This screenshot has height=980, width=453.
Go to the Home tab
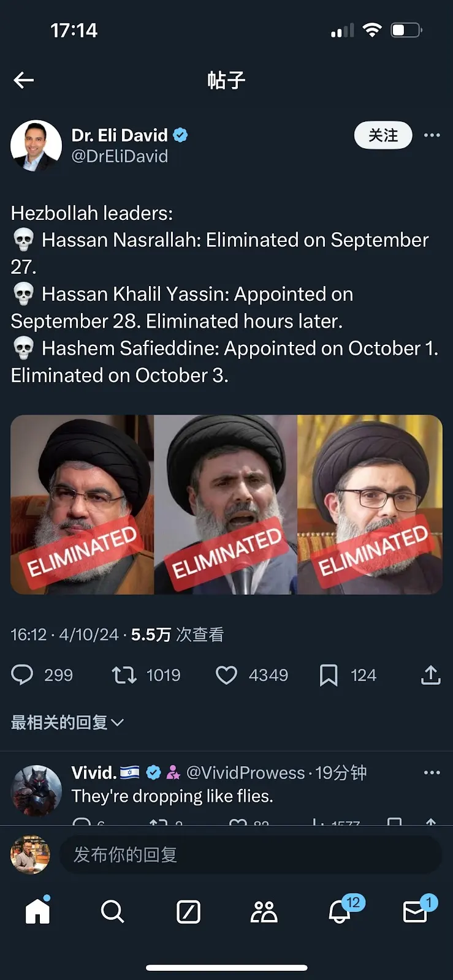[37, 911]
